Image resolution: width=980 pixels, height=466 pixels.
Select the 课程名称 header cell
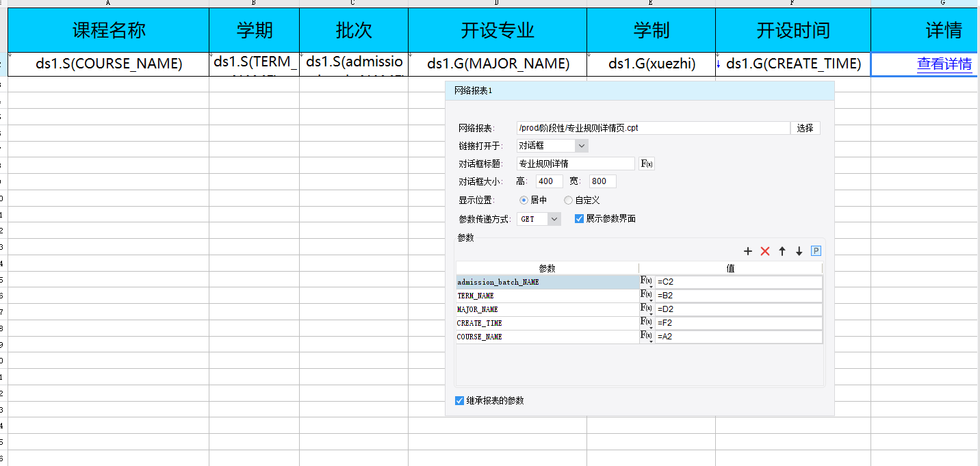point(109,30)
